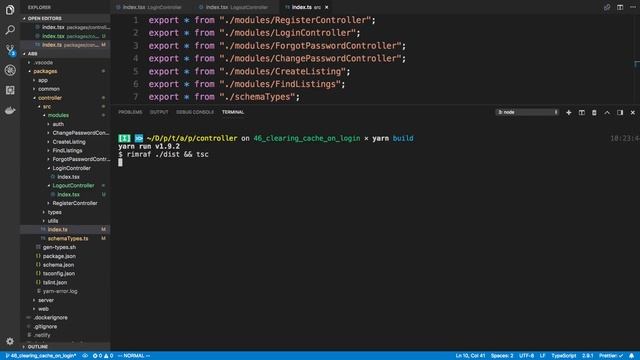The width and height of the screenshot is (640, 360).
Task: Open package.json in the file tree
Action: pyautogui.click(x=59, y=256)
